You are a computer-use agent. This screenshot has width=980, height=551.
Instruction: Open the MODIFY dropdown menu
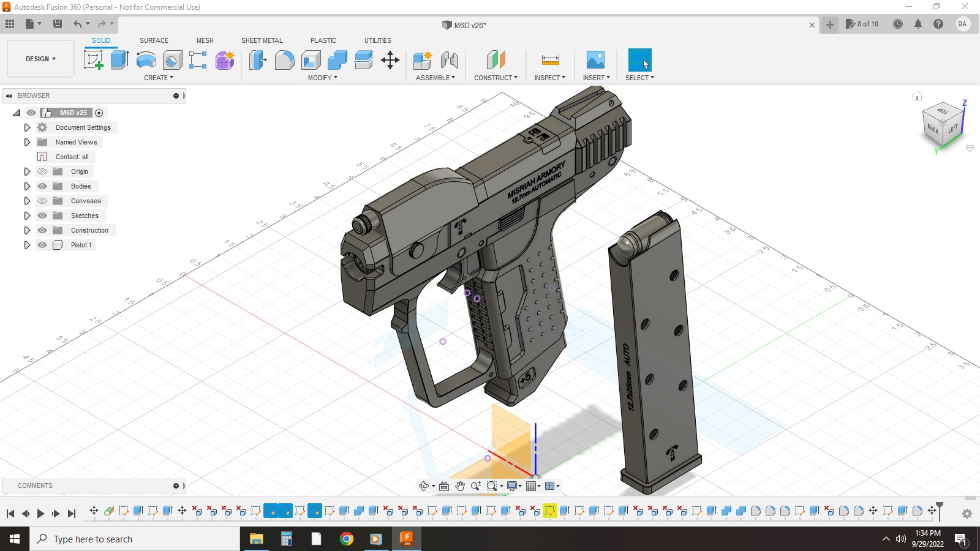point(323,78)
